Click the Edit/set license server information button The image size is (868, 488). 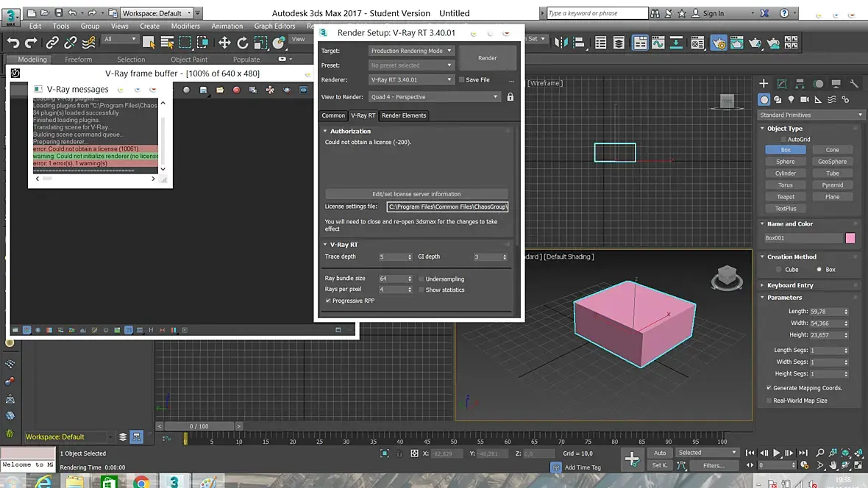coord(416,194)
